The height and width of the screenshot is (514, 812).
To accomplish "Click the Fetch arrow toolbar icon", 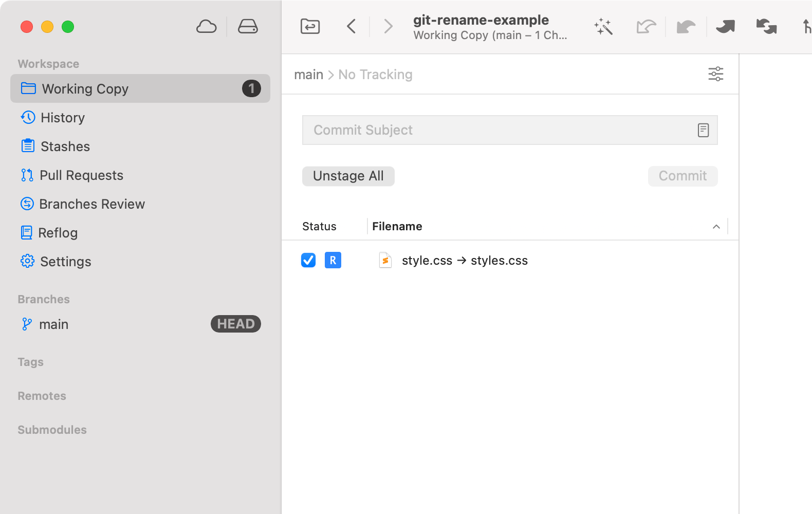I will pos(645,27).
